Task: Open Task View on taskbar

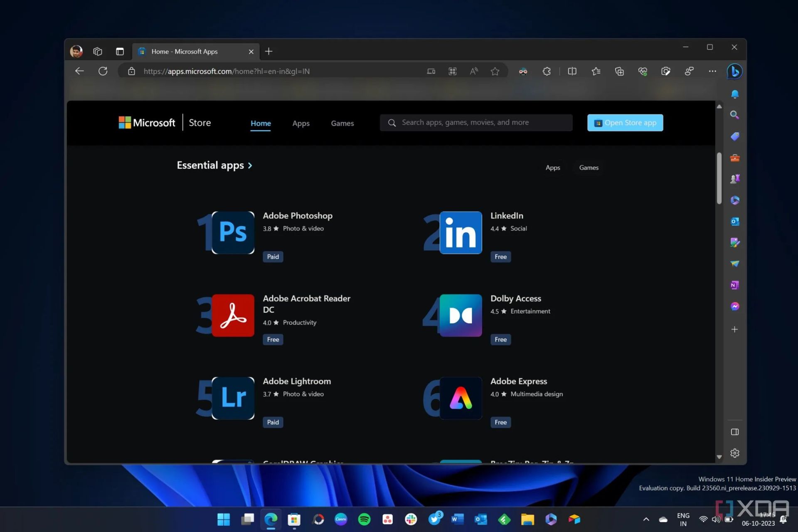Action: tap(247, 520)
